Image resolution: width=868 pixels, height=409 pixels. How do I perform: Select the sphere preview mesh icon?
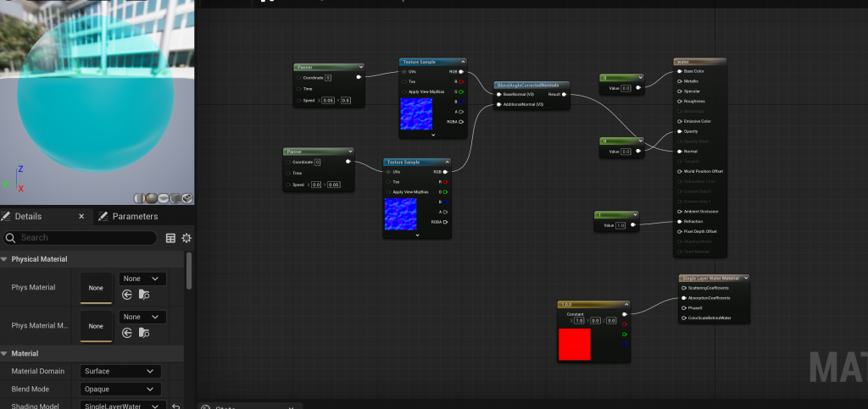pos(151,198)
